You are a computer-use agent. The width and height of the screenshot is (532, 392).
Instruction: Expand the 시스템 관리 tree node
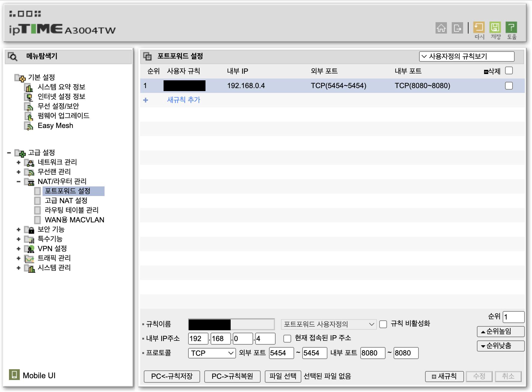click(x=19, y=268)
